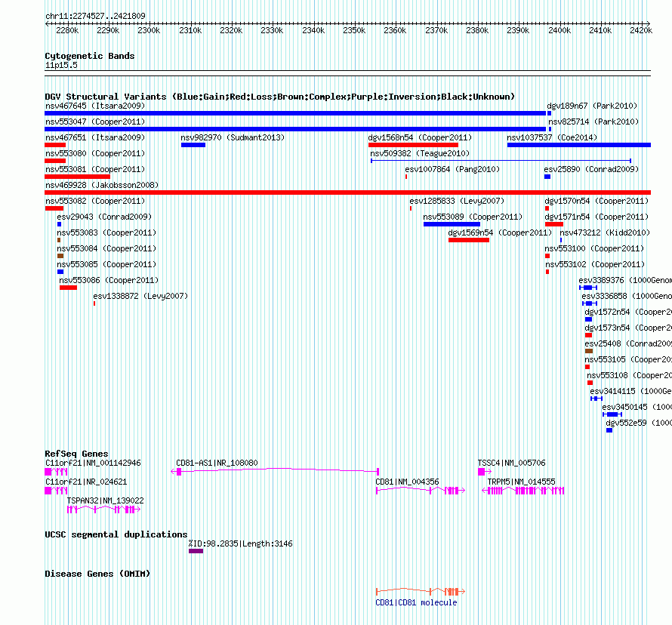Open nsv553105 variant label
This screenshot has width=672, height=625.
(628, 359)
